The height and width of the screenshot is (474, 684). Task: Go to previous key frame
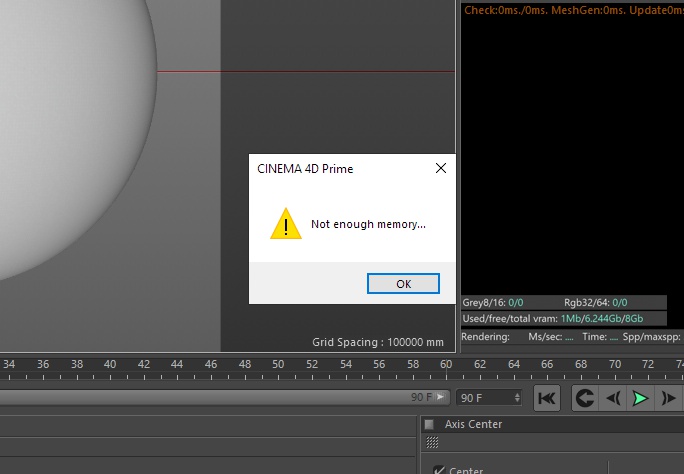point(585,398)
